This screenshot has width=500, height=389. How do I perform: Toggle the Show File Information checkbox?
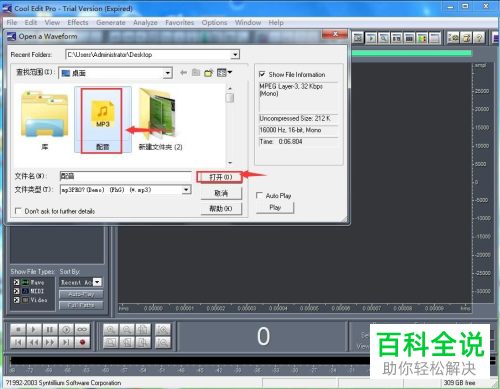click(262, 74)
